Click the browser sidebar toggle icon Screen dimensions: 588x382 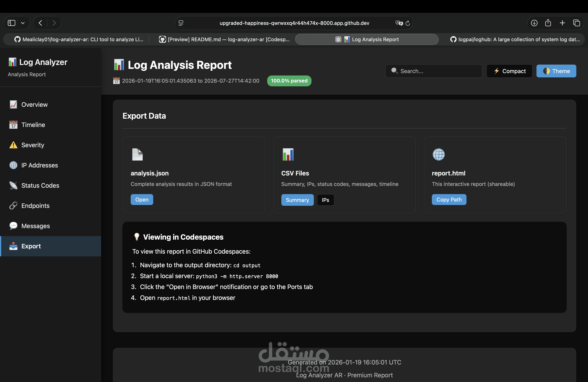(12, 23)
